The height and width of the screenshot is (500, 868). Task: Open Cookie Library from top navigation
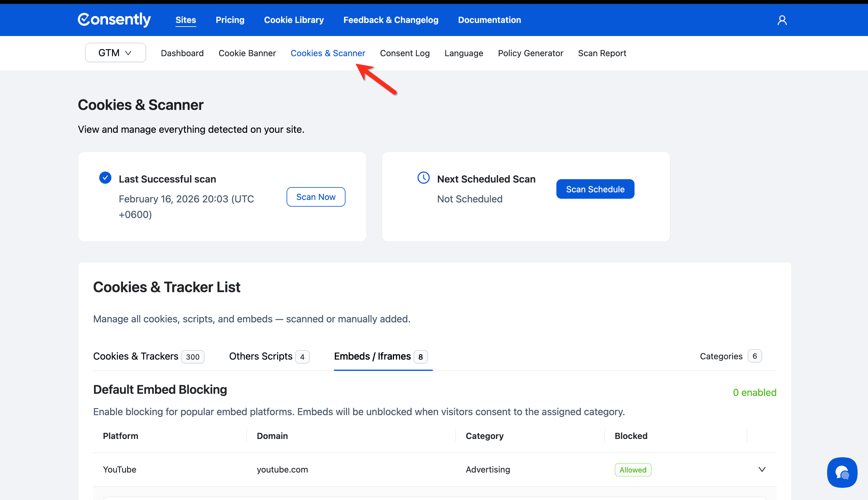(294, 20)
